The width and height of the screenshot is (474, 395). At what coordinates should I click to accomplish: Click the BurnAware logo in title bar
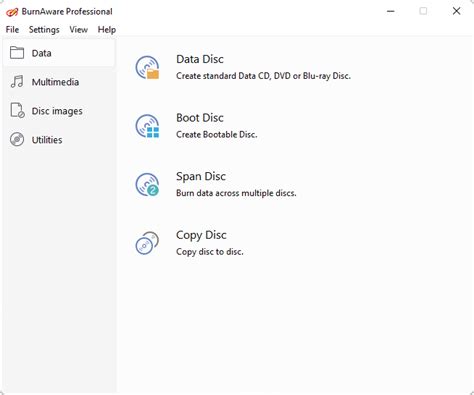coord(12,12)
